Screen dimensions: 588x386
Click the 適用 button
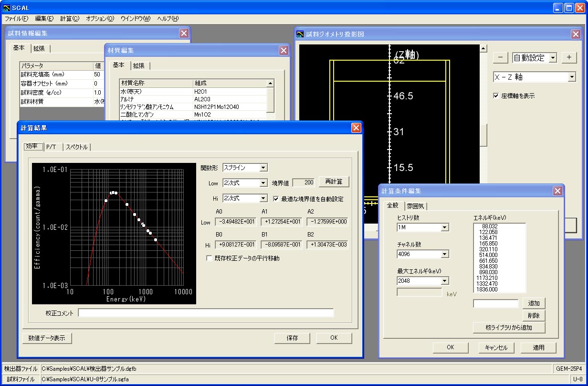538,347
